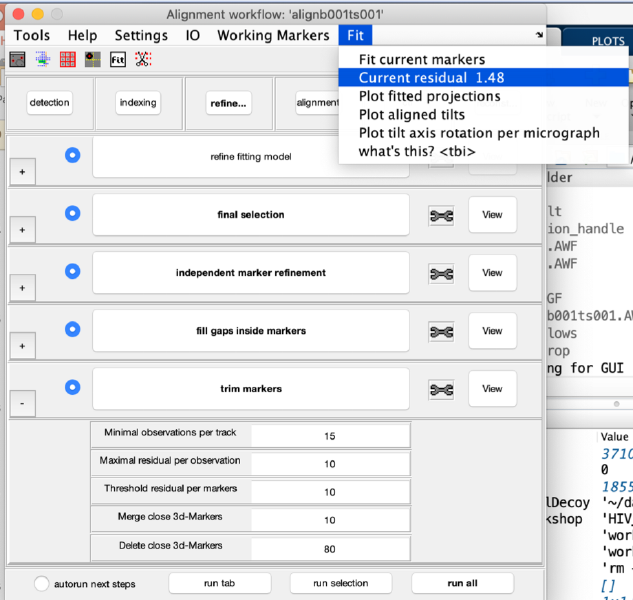Select what's this? <tbi> entry

click(483, 151)
